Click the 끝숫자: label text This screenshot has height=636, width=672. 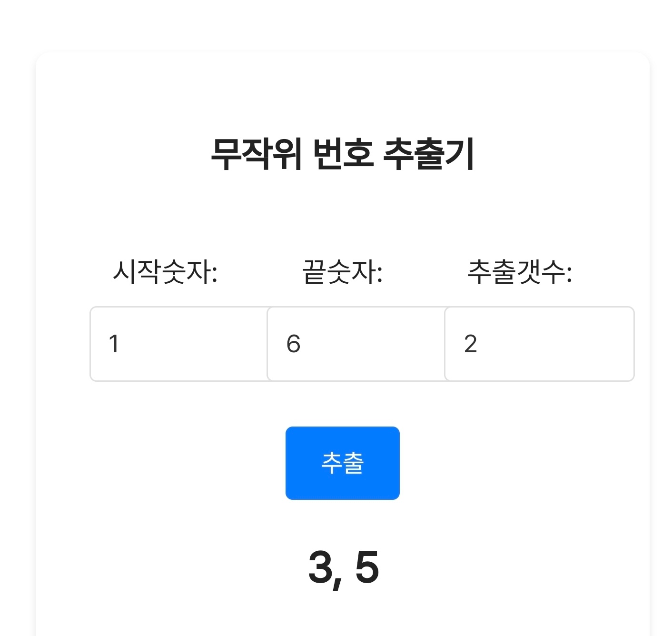coord(343,272)
